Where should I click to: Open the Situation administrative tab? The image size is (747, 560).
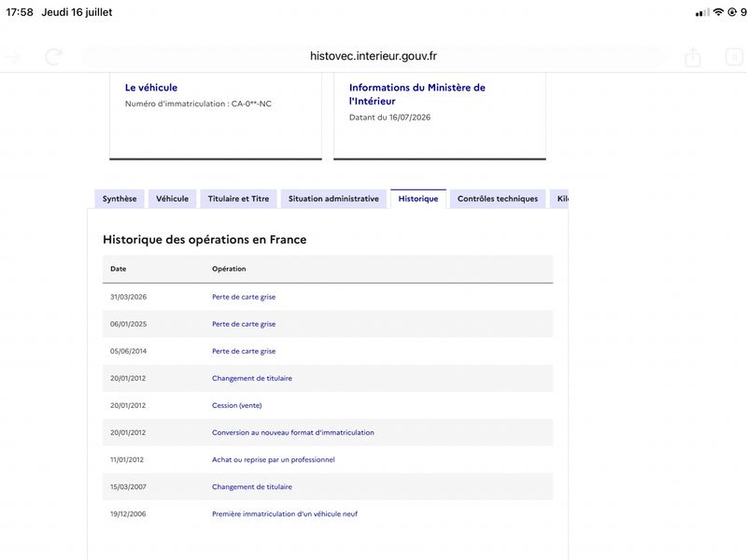click(333, 199)
